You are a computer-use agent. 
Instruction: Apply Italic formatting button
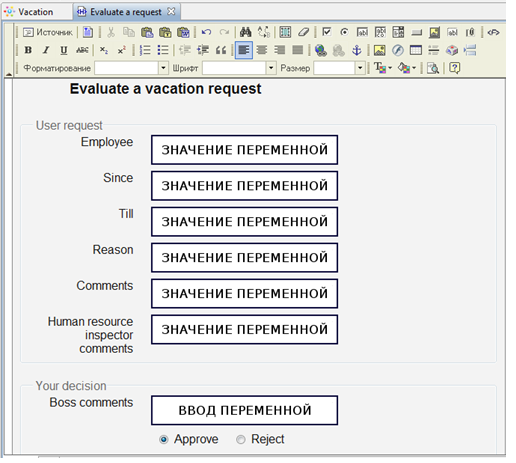click(46, 50)
